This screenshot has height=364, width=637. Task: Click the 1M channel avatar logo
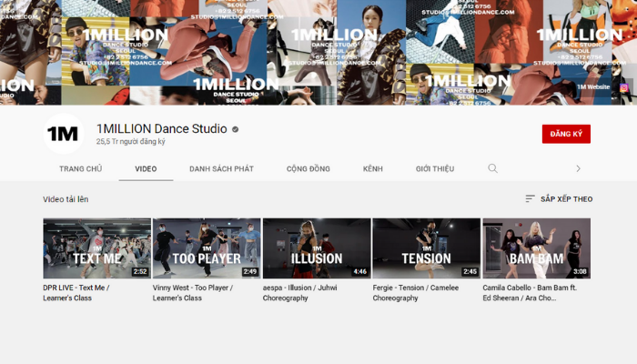coord(64,134)
